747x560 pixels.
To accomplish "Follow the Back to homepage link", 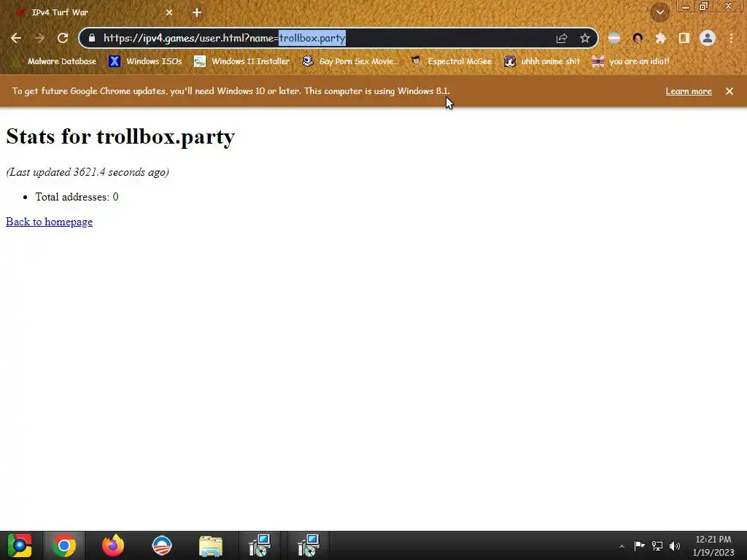I will [49, 222].
